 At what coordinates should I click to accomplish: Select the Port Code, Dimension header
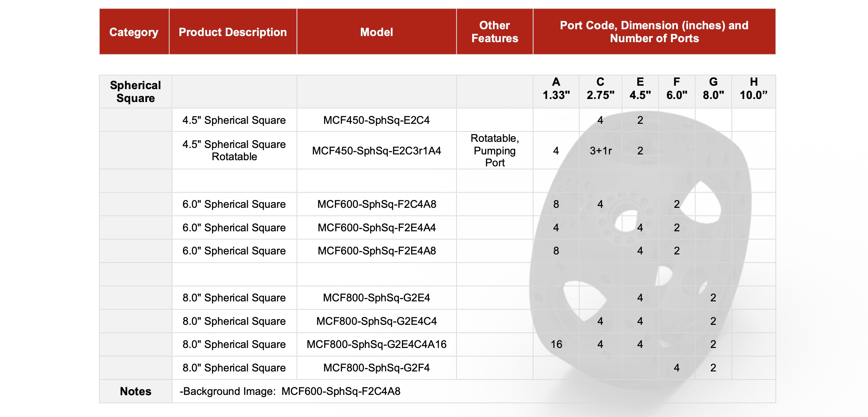click(654, 32)
